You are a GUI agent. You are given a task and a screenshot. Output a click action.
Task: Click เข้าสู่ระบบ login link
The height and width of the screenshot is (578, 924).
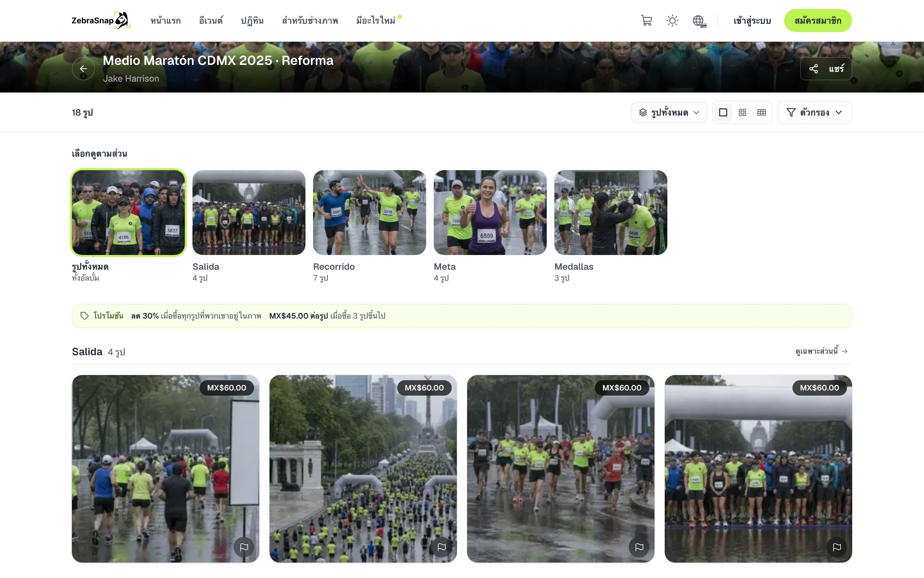point(752,21)
